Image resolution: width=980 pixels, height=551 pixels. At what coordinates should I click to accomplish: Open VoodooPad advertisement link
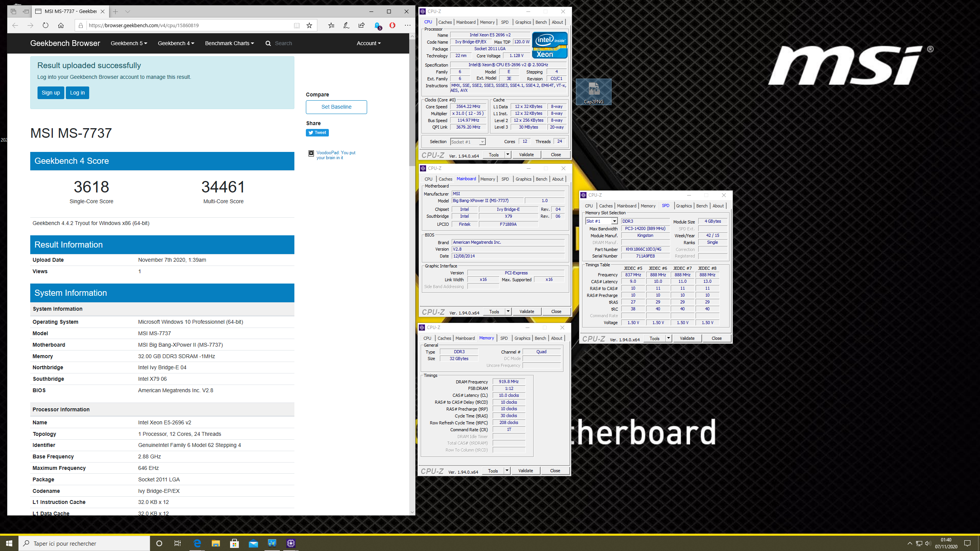click(336, 155)
